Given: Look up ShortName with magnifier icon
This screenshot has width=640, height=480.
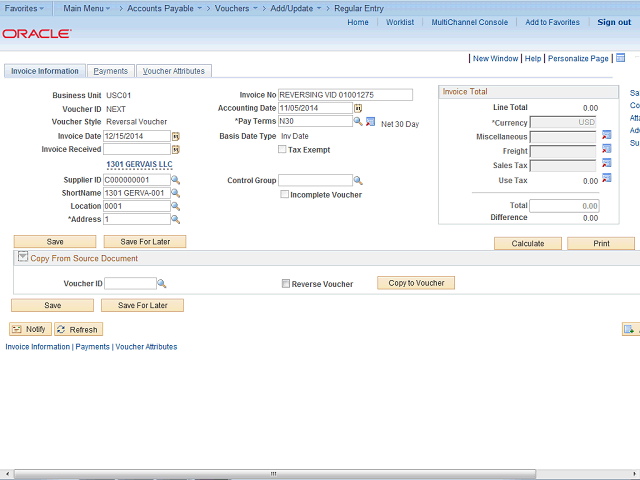Looking at the screenshot, I should [x=176, y=193].
